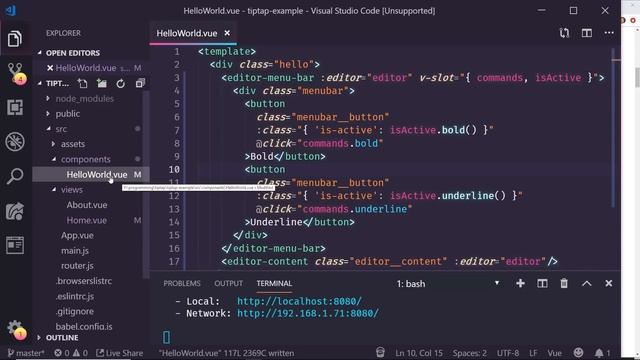The image size is (640, 360).
Task: Open the localhost:8080 link in terminal
Action: pos(299,301)
